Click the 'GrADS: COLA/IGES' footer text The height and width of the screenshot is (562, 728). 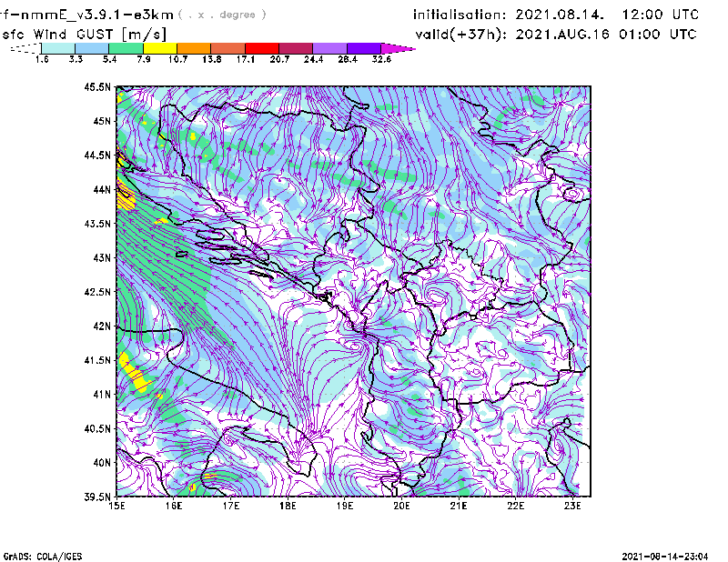tap(43, 557)
